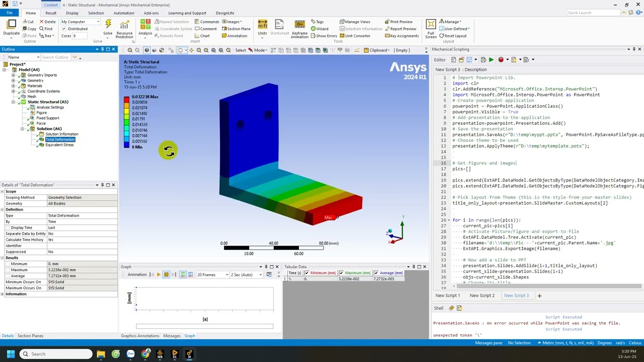Switch to the Messages tab
This screenshot has width=644, height=362.
(x=172, y=336)
